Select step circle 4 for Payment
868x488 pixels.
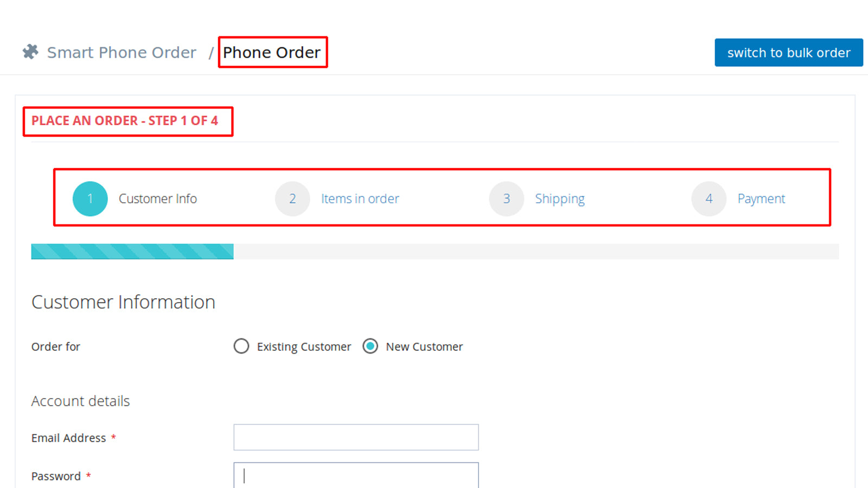pyautogui.click(x=709, y=198)
